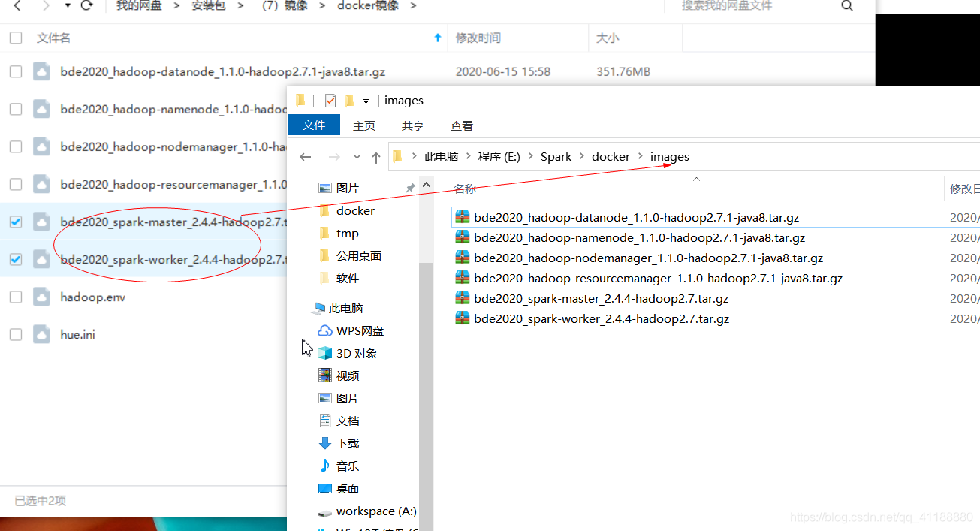Screen dimensions: 980x531
Task: Open the 查看 ribbon tab
Action: [462, 125]
